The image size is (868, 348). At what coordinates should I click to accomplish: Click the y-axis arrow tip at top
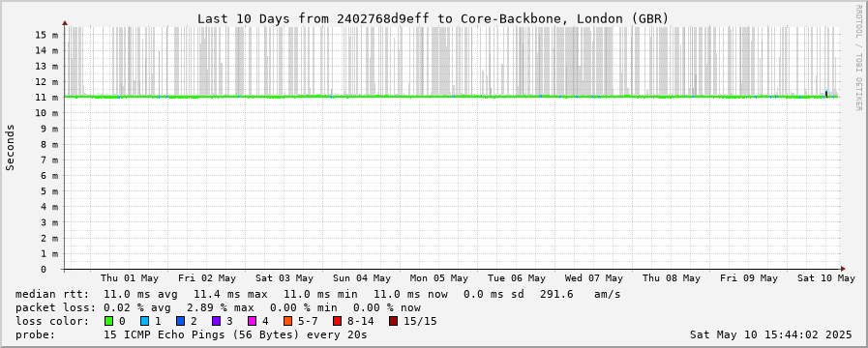pos(65,23)
